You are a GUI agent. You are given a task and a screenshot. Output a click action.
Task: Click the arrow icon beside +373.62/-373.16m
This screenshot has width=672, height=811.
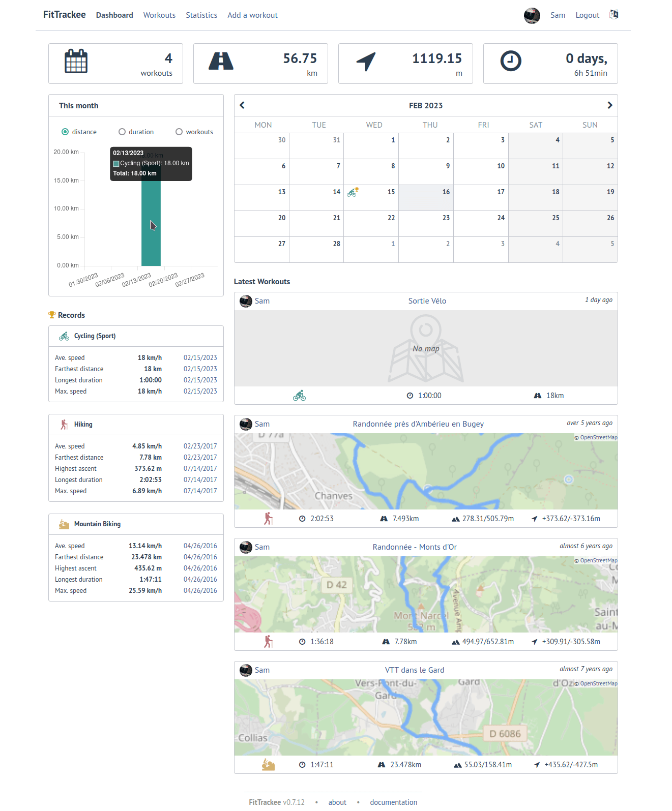click(534, 519)
